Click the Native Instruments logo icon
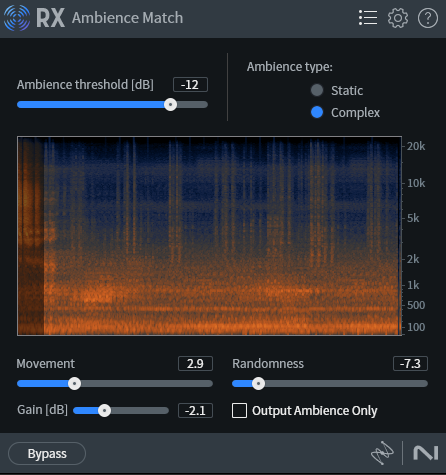This screenshot has height=475, width=446. pos(426,453)
